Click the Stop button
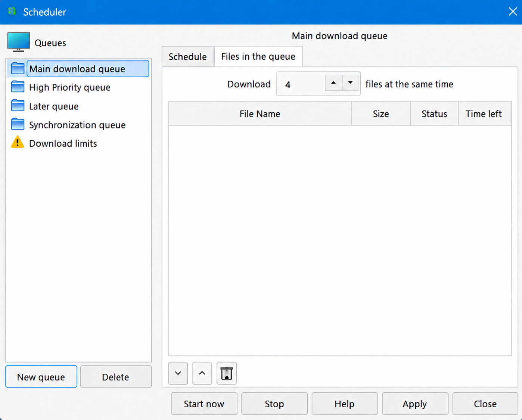This screenshot has height=420, width=522. (274, 404)
